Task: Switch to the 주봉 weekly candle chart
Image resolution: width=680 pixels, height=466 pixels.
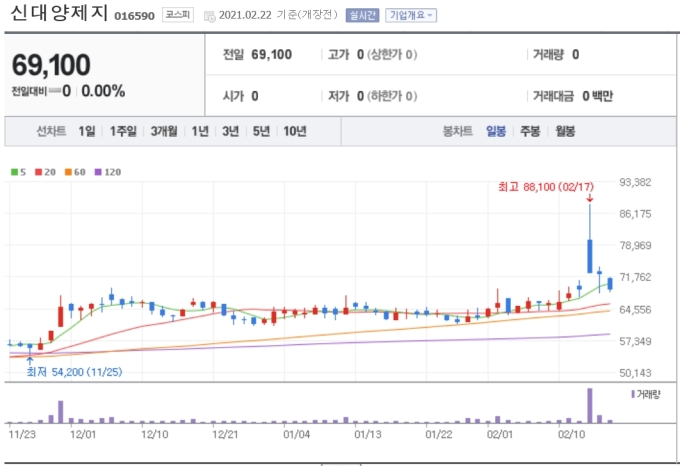Action: pyautogui.click(x=530, y=131)
